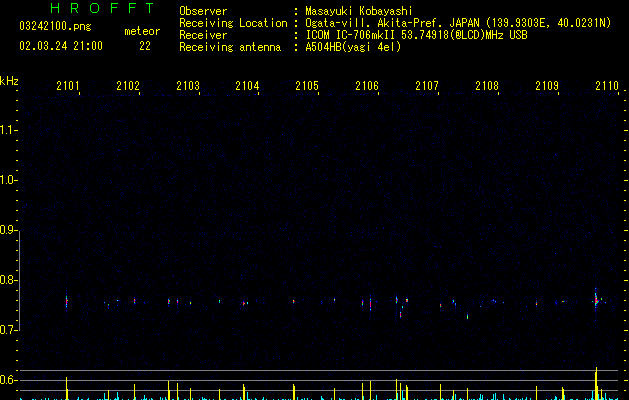The height and width of the screenshot is (400, 629).
Task: Select the ICOM IC-706mkII receiver text
Action: click(416, 35)
